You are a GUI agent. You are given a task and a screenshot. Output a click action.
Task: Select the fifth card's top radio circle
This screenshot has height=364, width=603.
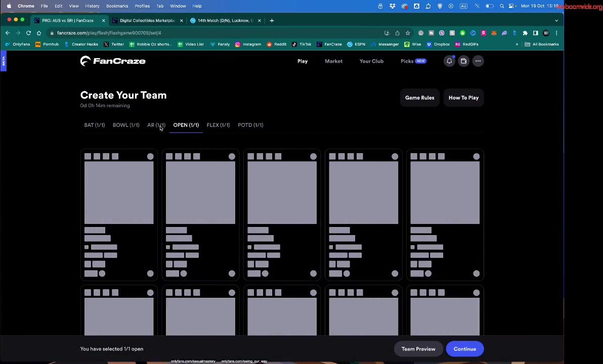click(476, 157)
